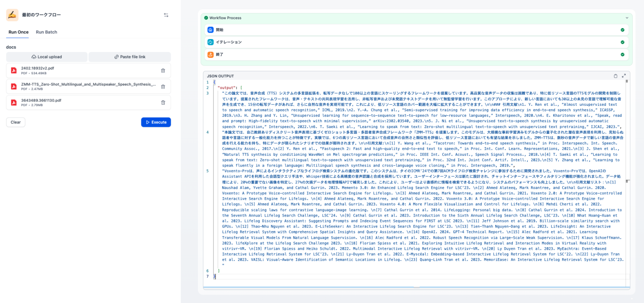Remove the ZMM-TTS PDF with trash icon

(163, 86)
